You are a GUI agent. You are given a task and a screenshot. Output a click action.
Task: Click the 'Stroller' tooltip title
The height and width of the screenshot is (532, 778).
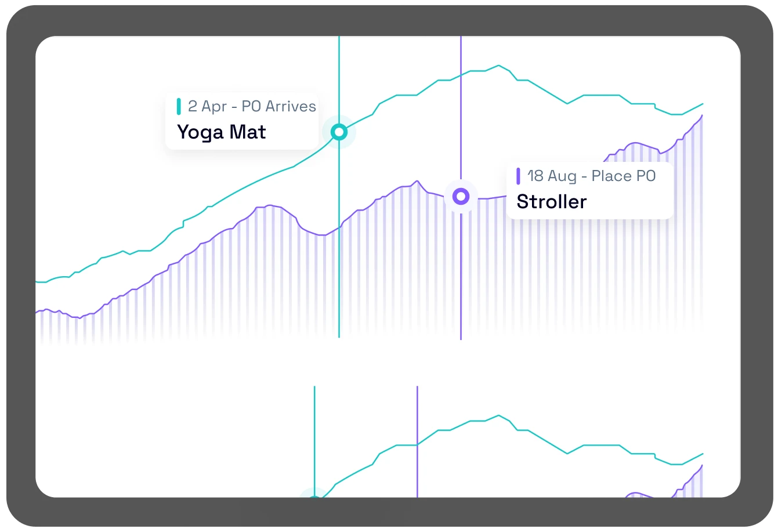(551, 202)
